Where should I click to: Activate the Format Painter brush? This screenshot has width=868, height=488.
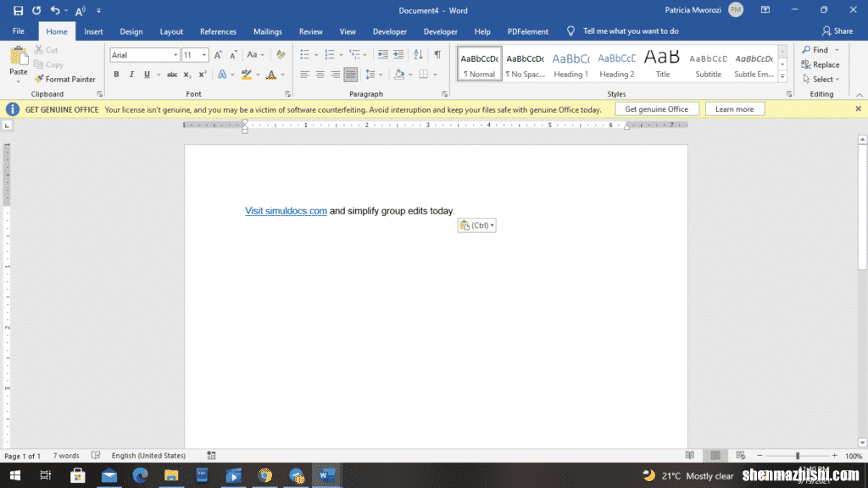pyautogui.click(x=64, y=79)
